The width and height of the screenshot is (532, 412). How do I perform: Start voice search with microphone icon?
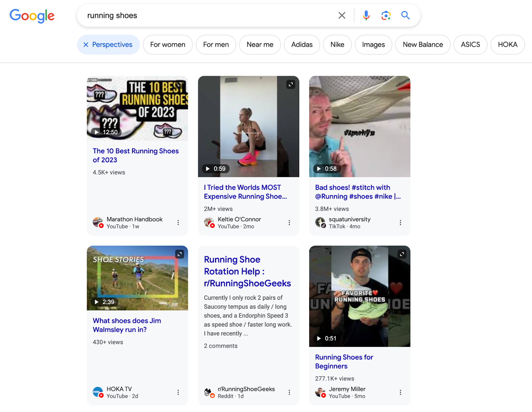(x=366, y=15)
